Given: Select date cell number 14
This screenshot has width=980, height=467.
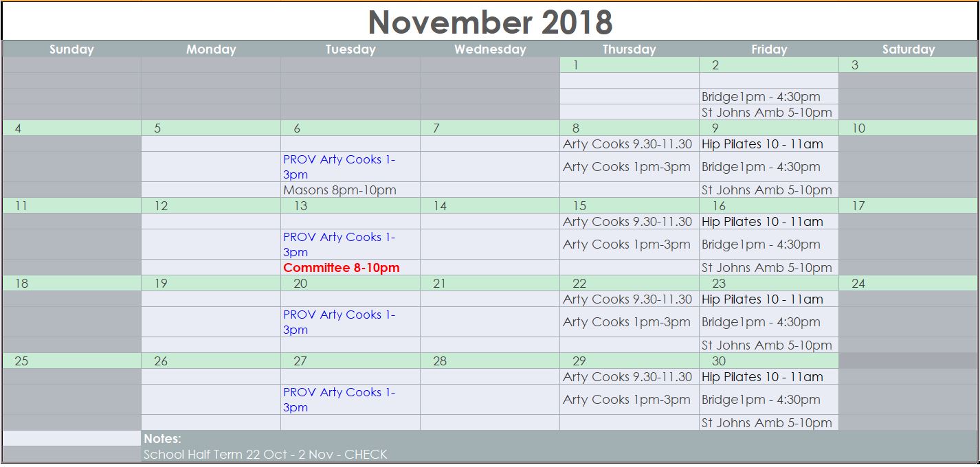Looking at the screenshot, I should click(x=490, y=206).
